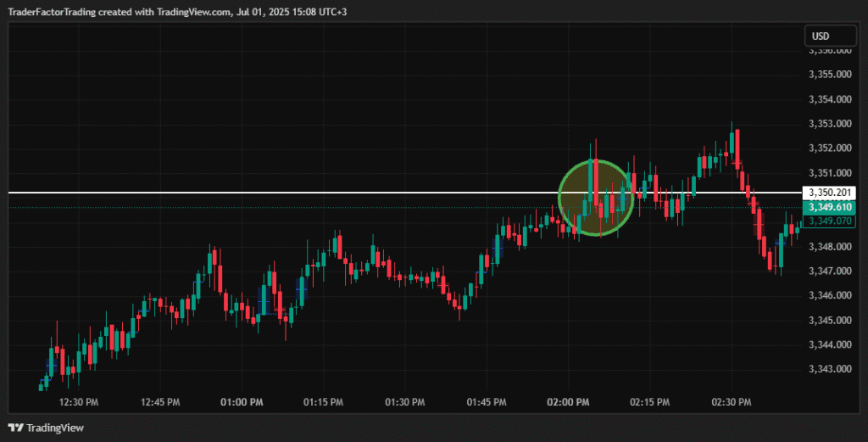The height and width of the screenshot is (442, 868).
Task: Click the 3,349.070 price tag
Action: (x=829, y=221)
